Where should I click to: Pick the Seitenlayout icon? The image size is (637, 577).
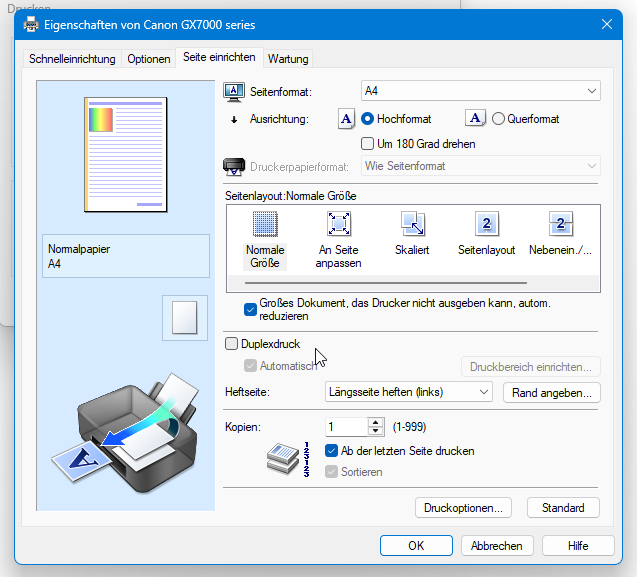pos(486,224)
